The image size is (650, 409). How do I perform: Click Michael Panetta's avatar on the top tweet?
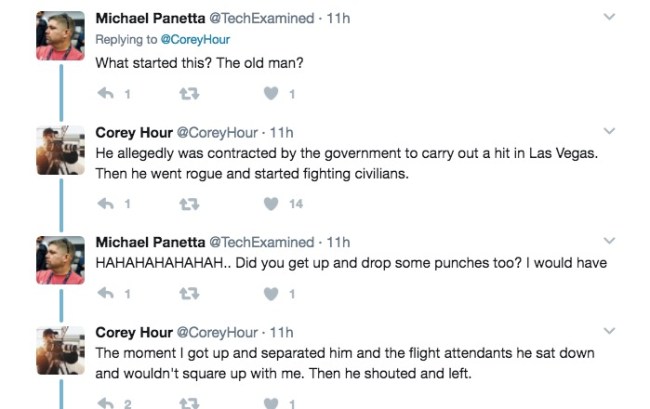pyautogui.click(x=58, y=36)
